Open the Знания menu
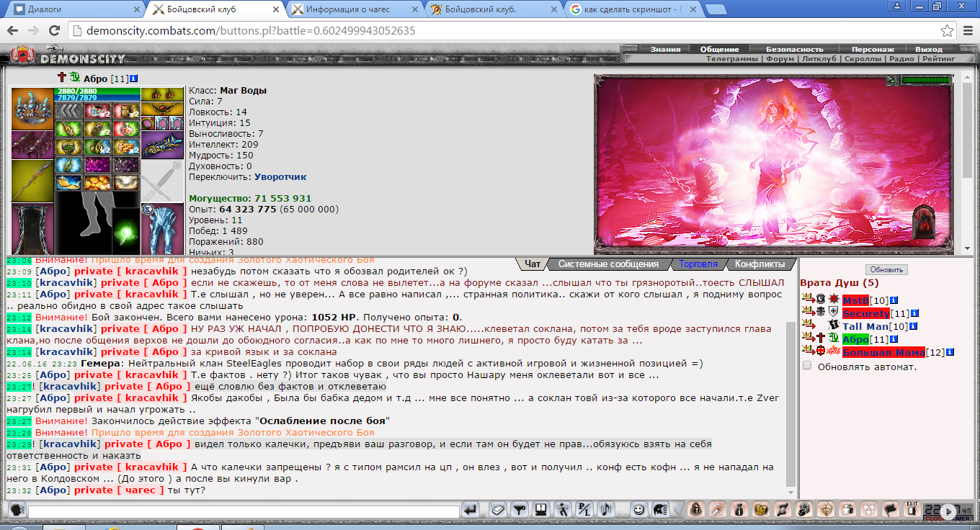The height and width of the screenshot is (530, 980). pos(665,50)
